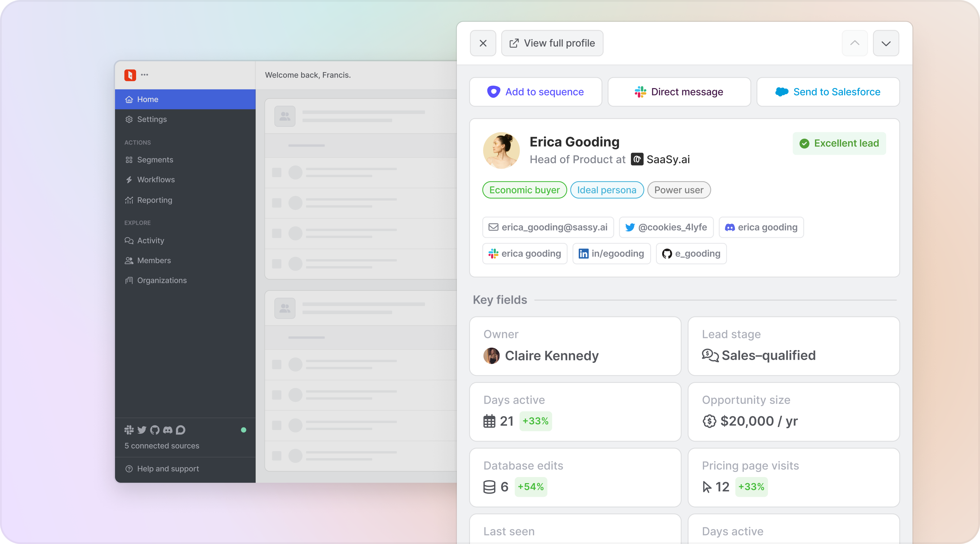Open the three-dot menu beside logo
The height and width of the screenshot is (544, 980).
(145, 75)
